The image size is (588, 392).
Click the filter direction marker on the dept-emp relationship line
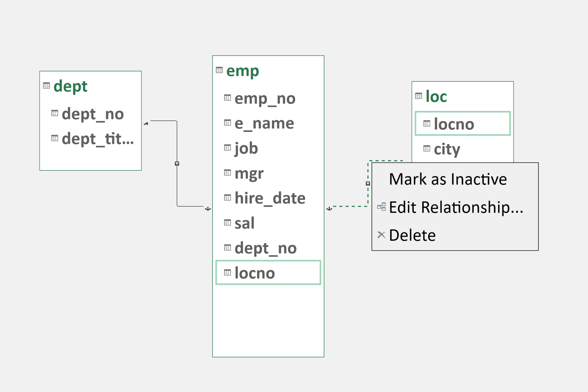coord(177,163)
